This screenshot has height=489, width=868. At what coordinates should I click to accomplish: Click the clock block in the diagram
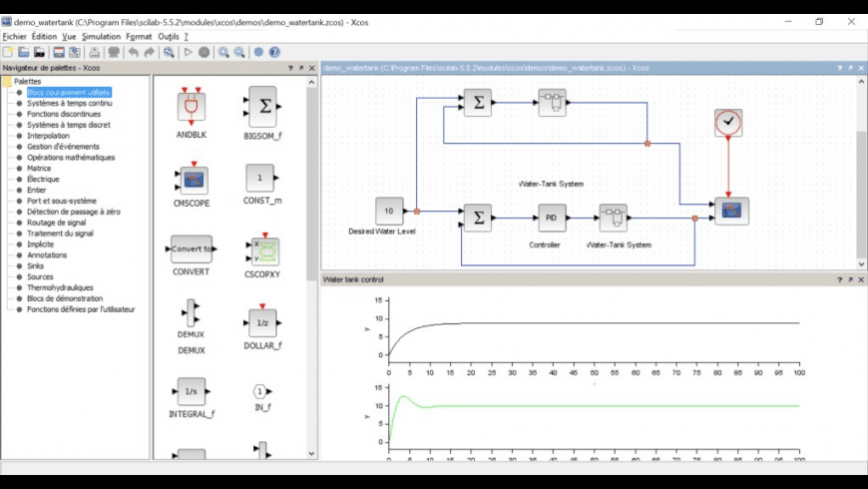[729, 123]
